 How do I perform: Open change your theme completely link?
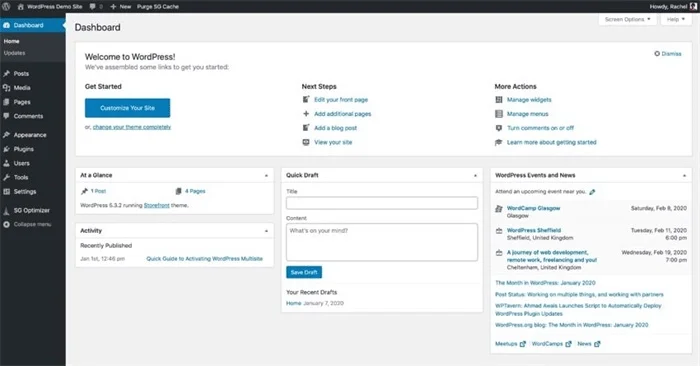point(132,127)
